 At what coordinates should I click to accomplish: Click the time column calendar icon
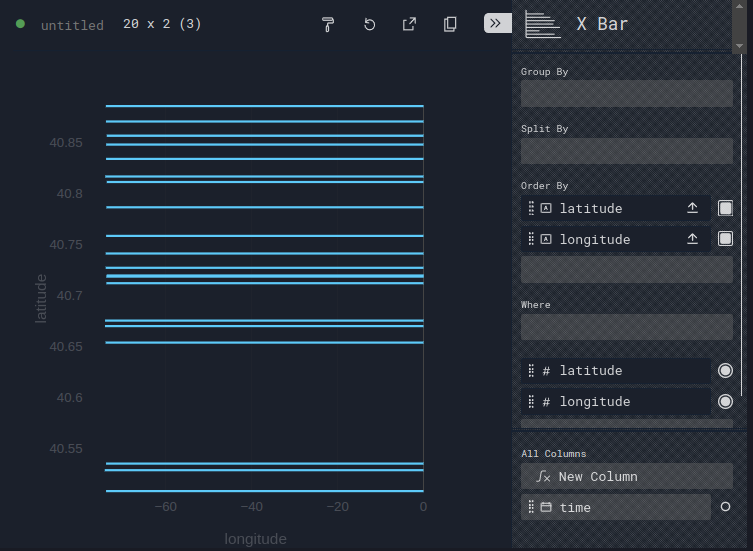click(x=546, y=507)
